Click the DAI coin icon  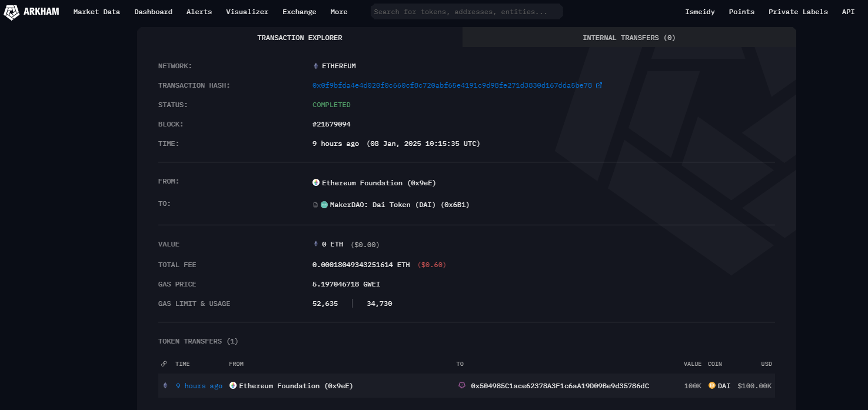[x=712, y=386]
